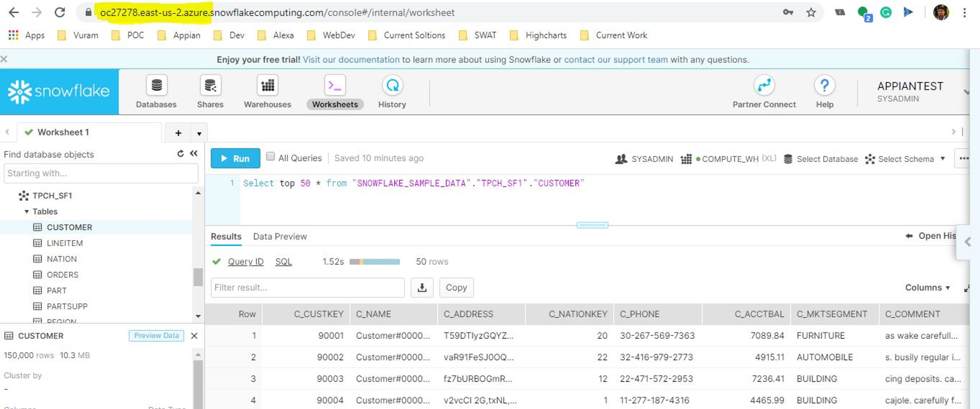Click the Open History link
This screenshot has height=409, width=980.
click(931, 236)
